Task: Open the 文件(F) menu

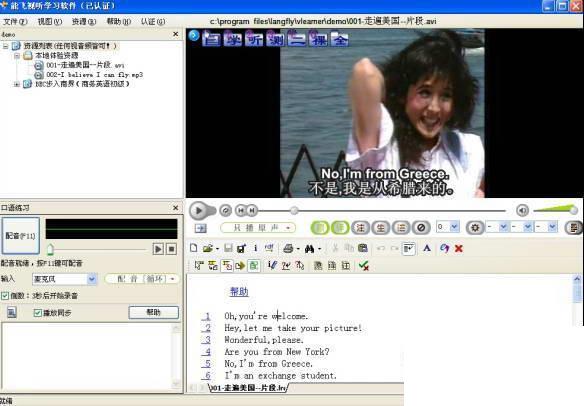Action: 15,22
